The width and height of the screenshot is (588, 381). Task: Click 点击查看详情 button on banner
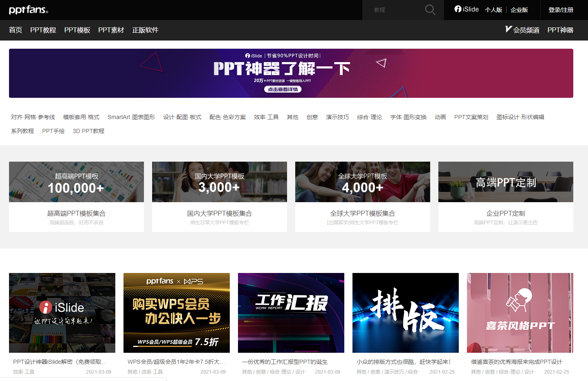click(x=283, y=89)
